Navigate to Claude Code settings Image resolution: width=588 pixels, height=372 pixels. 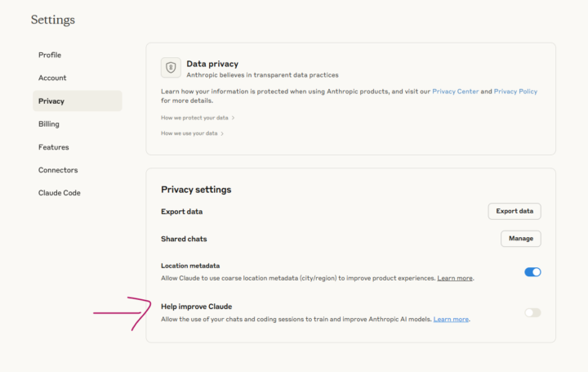tap(60, 193)
